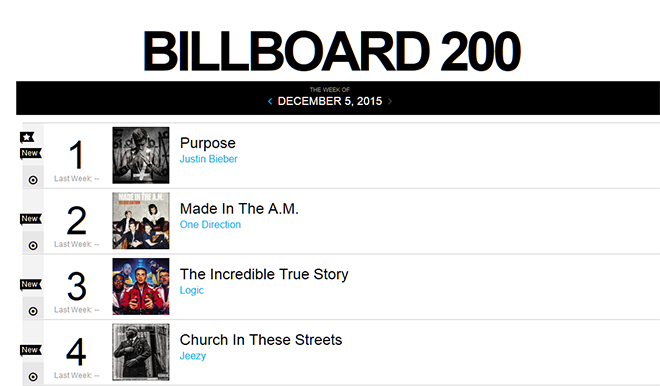Viewport: 660px width, 386px height.
Task: Click The Incredible True Story album cover
Action: (x=141, y=287)
